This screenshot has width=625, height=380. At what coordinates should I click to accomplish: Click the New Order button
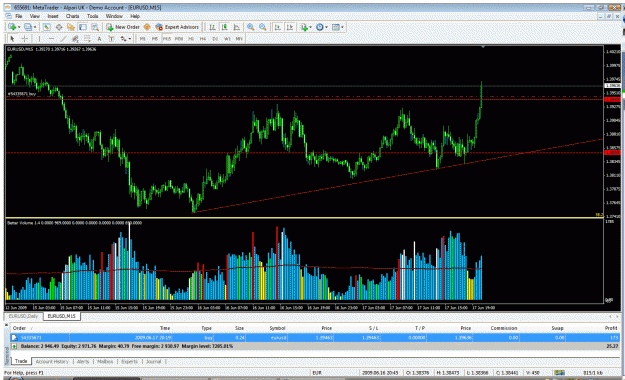[123, 27]
